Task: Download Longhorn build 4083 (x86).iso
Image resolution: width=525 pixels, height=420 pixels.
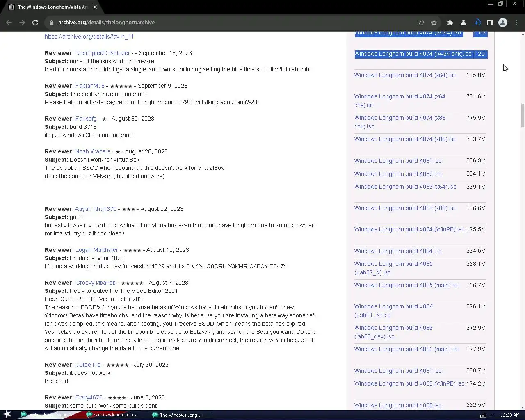Action: (405, 208)
